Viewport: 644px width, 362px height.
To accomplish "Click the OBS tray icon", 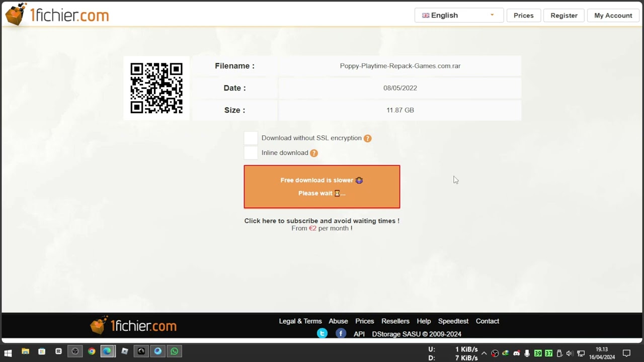I will [495, 353].
